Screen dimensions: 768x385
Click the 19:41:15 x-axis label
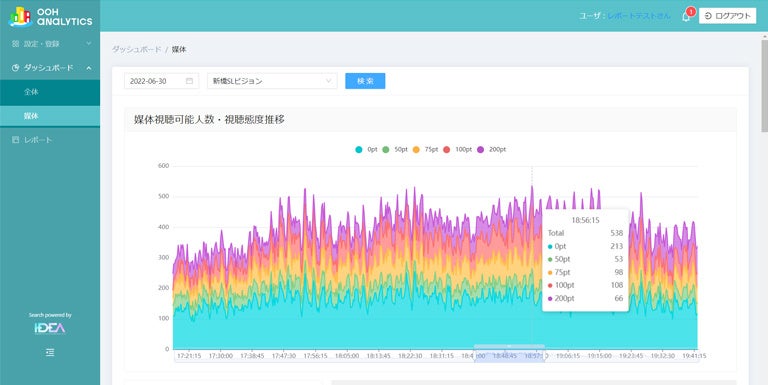pyautogui.click(x=694, y=356)
